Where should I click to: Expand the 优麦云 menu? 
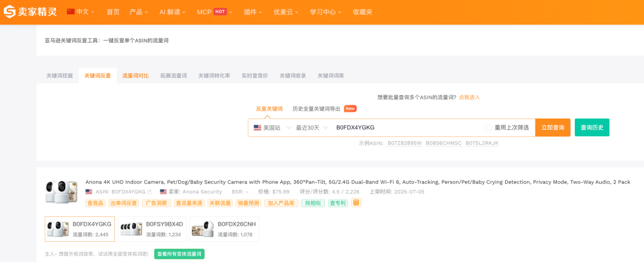(286, 12)
